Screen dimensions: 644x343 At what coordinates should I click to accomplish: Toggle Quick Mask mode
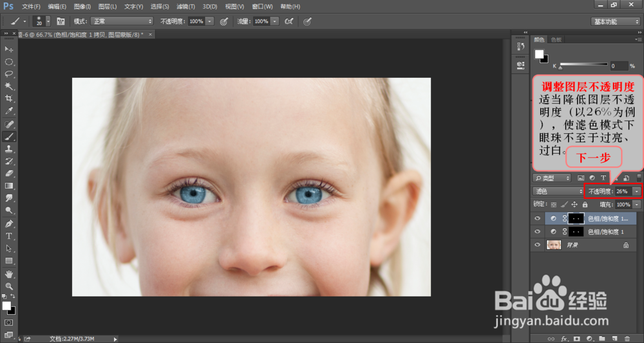coord(8,323)
